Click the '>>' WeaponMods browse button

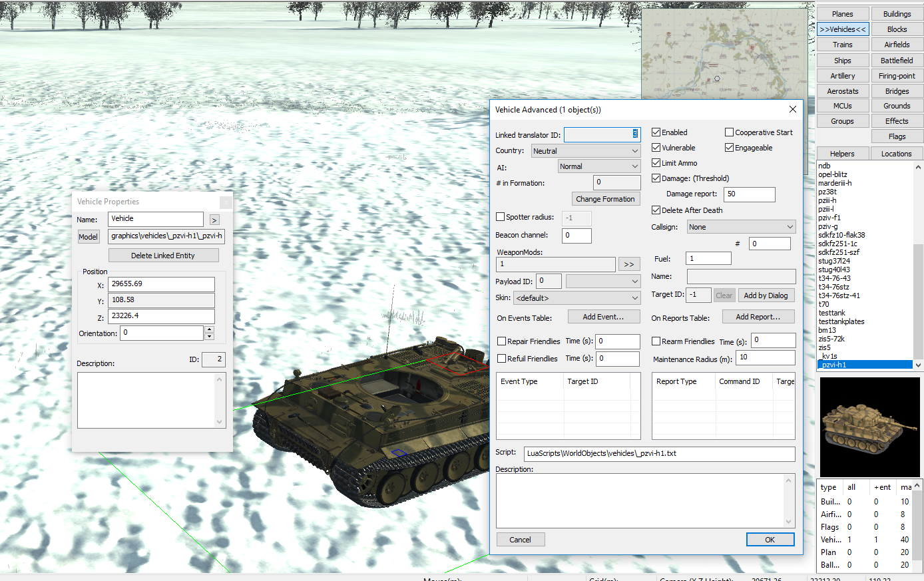(628, 264)
